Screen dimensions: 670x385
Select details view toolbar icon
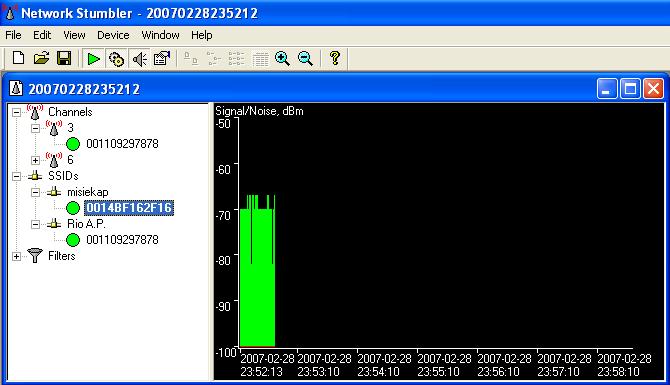tap(260, 59)
